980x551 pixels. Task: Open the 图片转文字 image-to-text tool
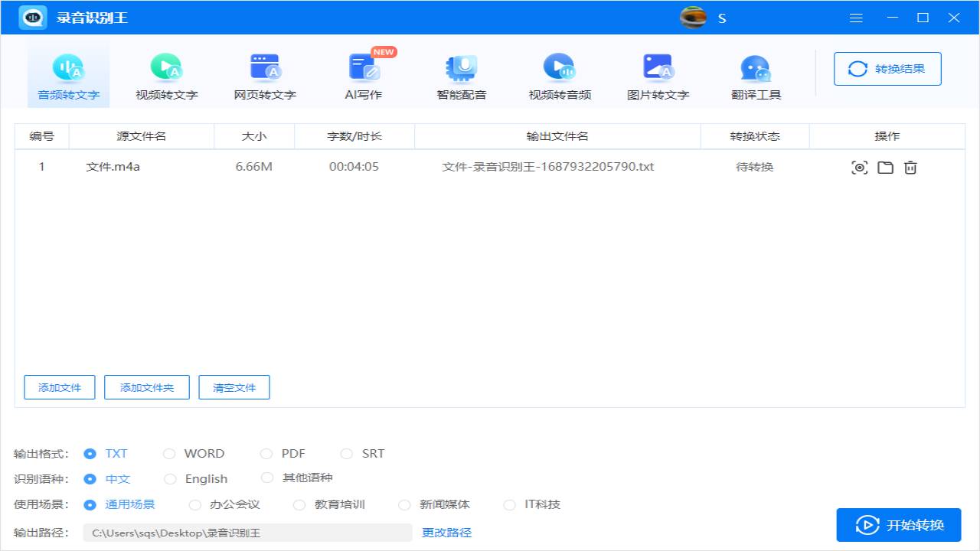coord(657,73)
